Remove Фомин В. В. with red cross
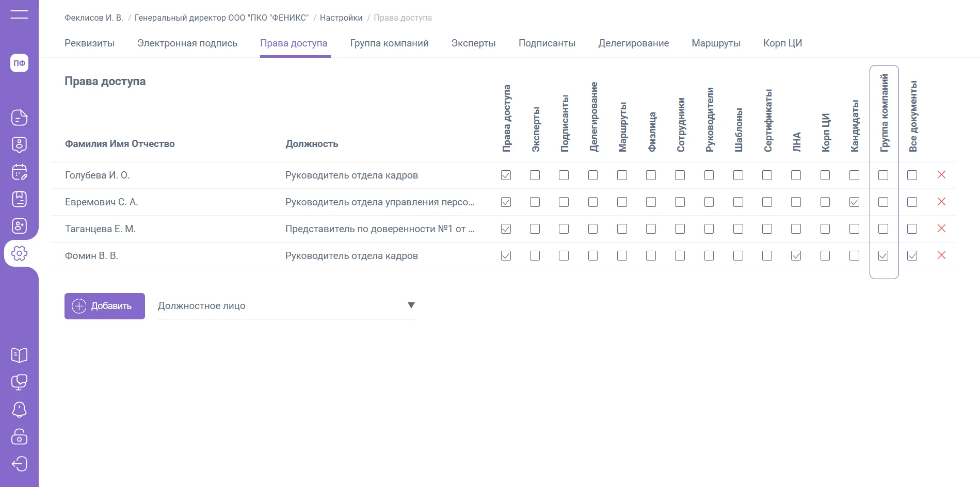 (941, 255)
